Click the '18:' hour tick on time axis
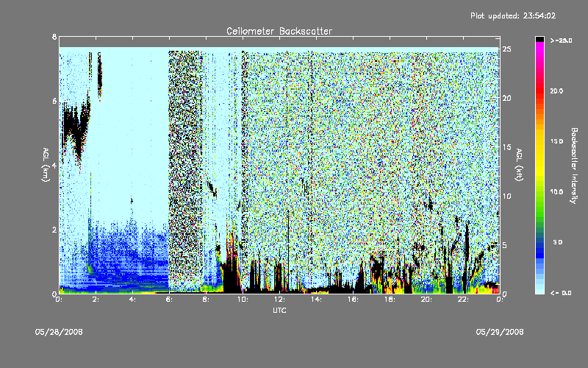The height and width of the screenshot is (368, 588). click(x=390, y=300)
